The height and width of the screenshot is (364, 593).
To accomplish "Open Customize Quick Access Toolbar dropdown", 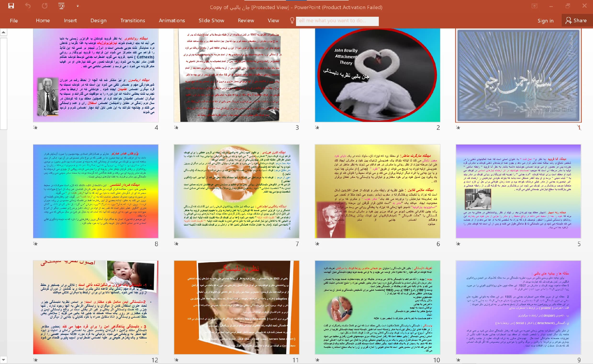I will tap(78, 6).
